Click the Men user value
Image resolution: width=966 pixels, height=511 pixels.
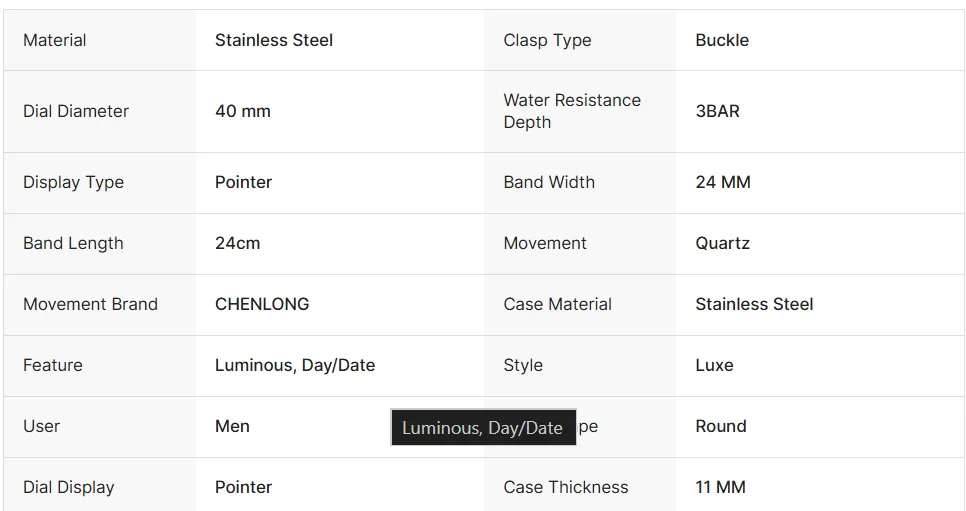click(232, 426)
